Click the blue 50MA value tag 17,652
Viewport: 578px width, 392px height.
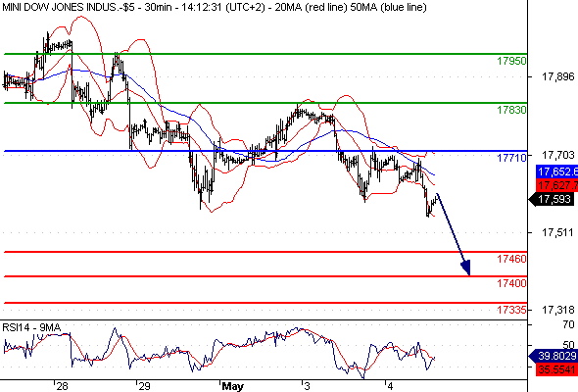(x=556, y=171)
